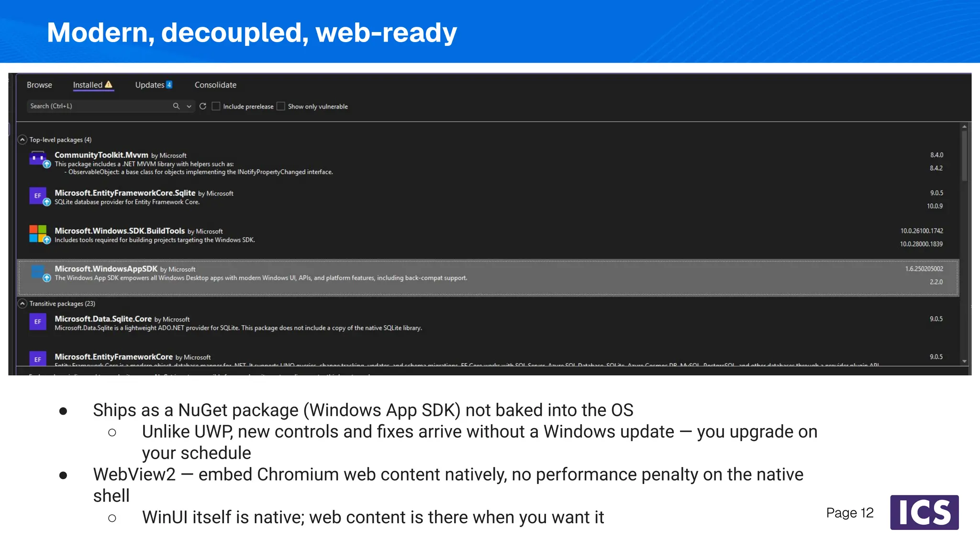Select the Microsoft.EntityFrameworkCore package row
This screenshot has width=980, height=551.
coord(488,359)
